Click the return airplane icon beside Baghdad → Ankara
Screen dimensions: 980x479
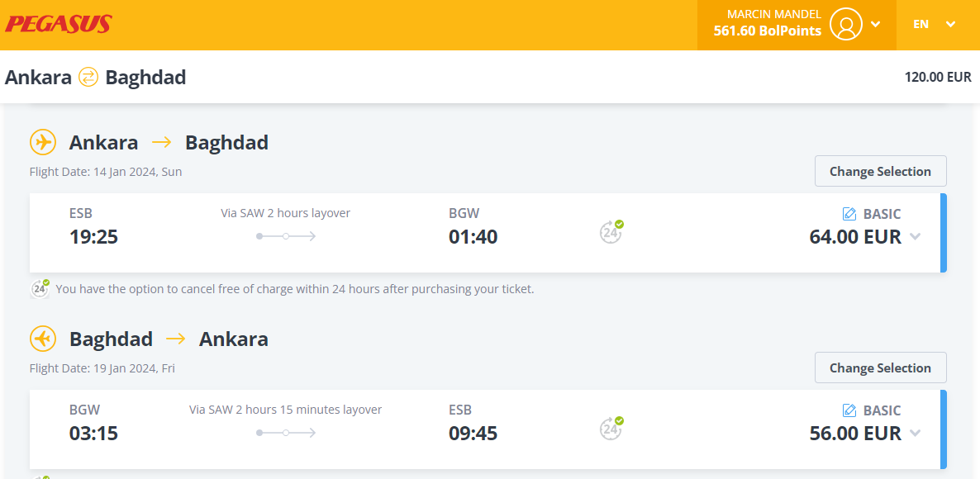(43, 339)
